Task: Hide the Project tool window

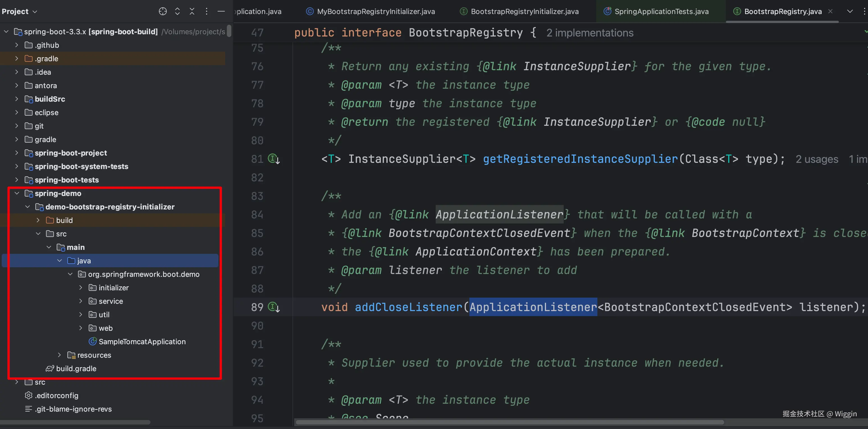Action: [221, 12]
